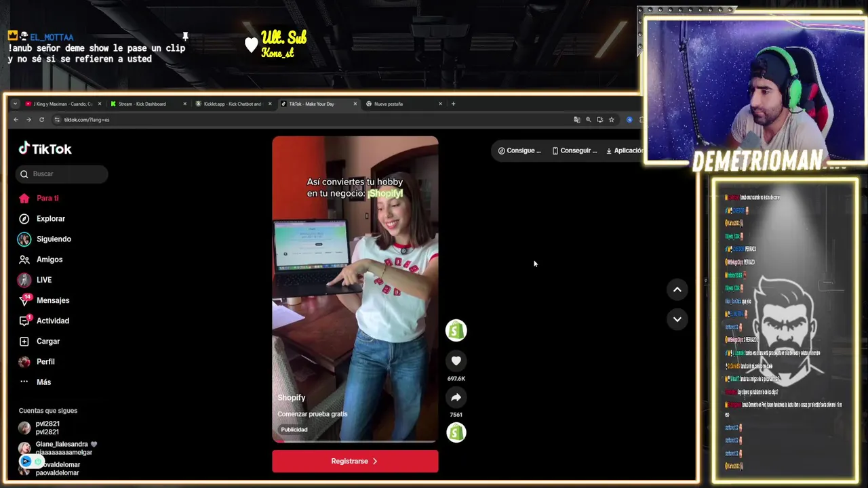Click the Para ti home icon
The height and width of the screenshot is (488, 868).
click(x=24, y=198)
